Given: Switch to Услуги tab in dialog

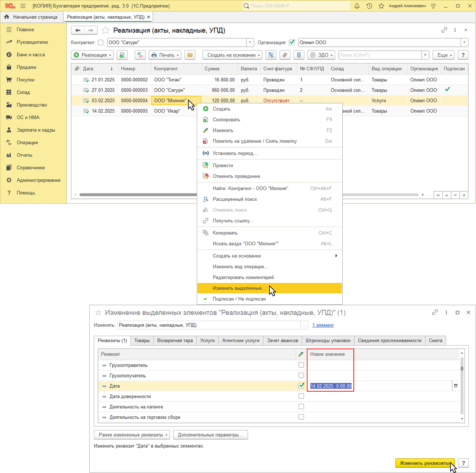Looking at the screenshot, I should pos(207,340).
